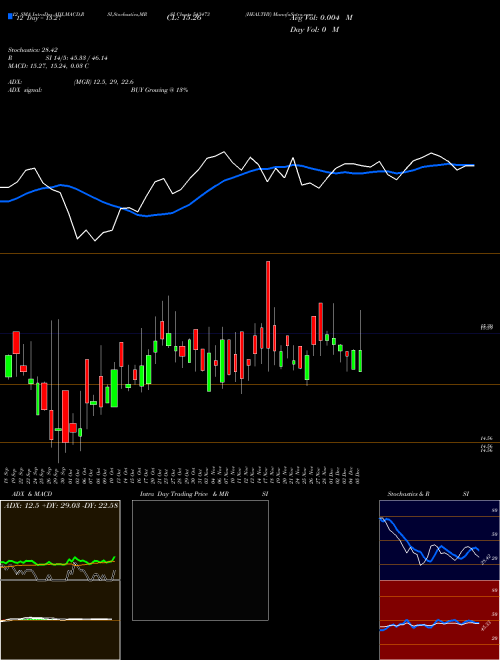Click the '12 Day = 15.27' label
The image size is (500, 660).
(37, 18)
